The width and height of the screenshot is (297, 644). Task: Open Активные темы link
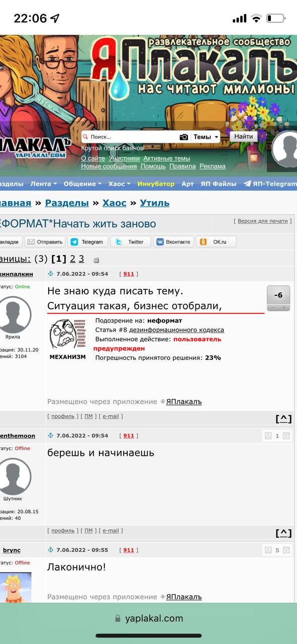click(x=167, y=158)
